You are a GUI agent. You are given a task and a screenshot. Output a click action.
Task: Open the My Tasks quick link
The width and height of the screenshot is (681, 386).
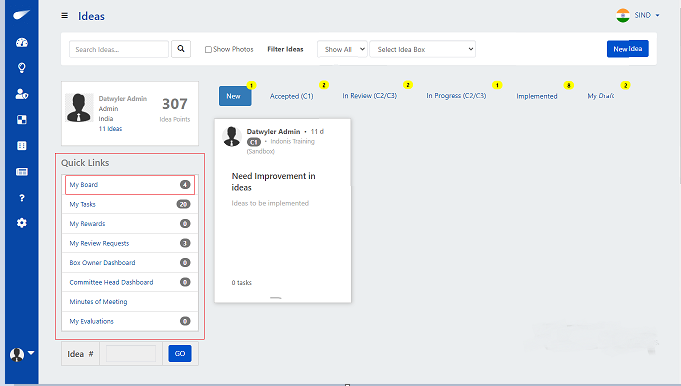pyautogui.click(x=130, y=204)
